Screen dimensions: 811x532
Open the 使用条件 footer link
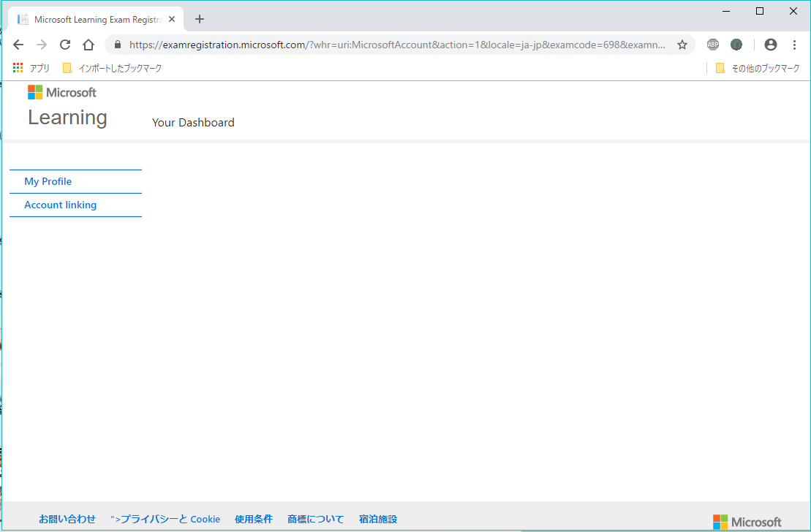pyautogui.click(x=254, y=519)
